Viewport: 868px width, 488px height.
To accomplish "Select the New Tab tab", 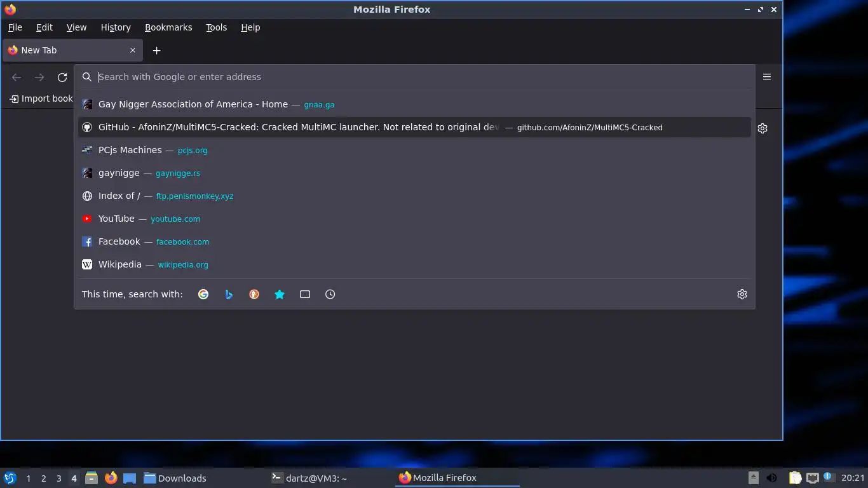I will (x=72, y=50).
